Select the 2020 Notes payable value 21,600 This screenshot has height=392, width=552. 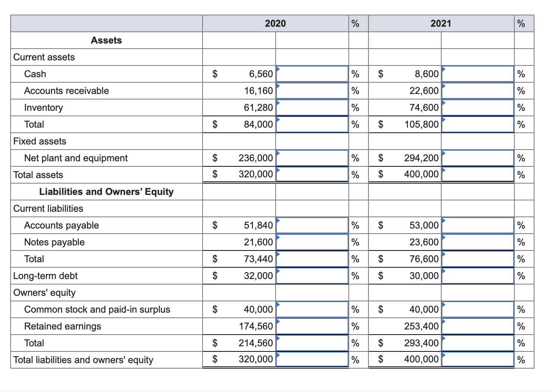pyautogui.click(x=258, y=242)
